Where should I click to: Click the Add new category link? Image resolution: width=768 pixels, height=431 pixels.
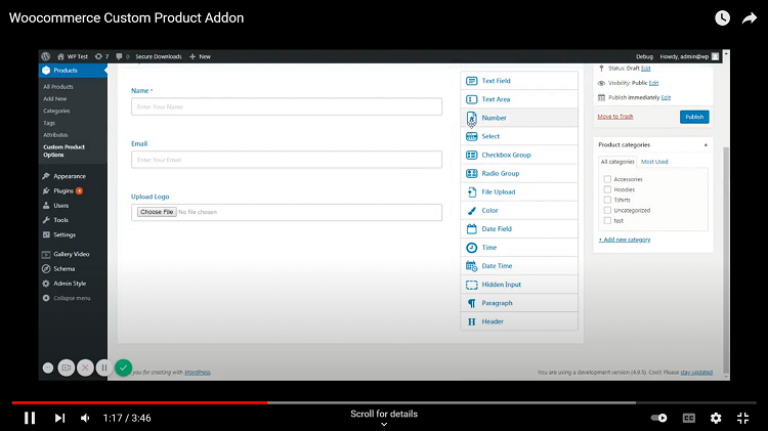[x=624, y=239]
